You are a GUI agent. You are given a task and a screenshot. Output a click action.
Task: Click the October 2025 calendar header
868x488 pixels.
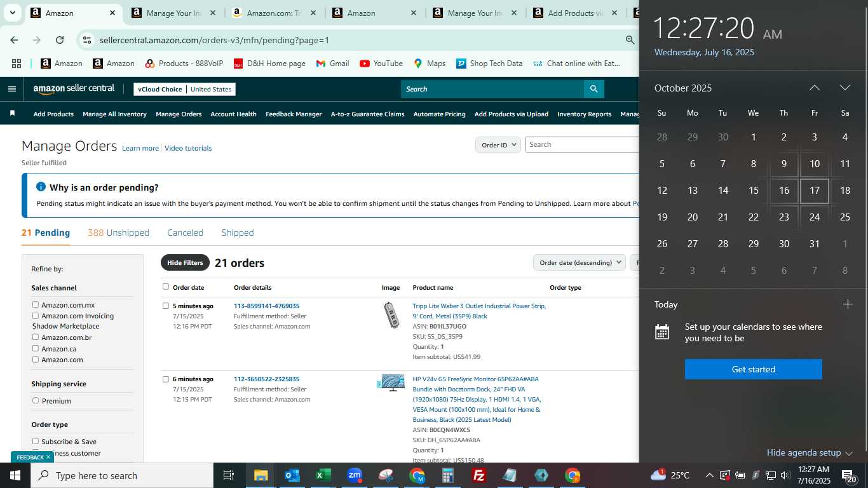(683, 88)
